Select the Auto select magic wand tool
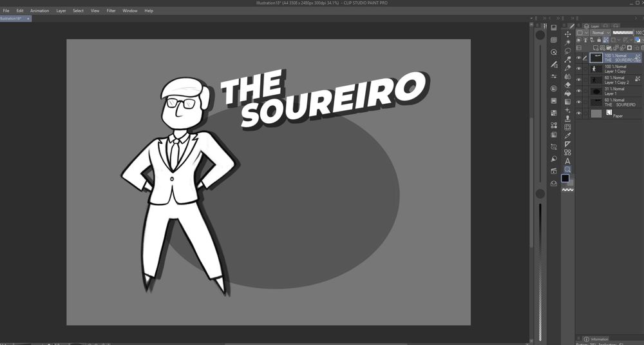 pyautogui.click(x=567, y=43)
